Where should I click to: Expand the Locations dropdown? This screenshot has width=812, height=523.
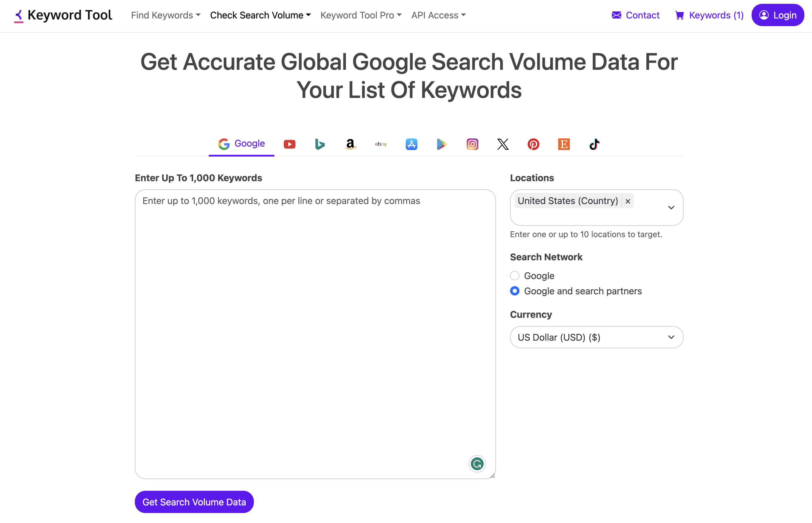[x=670, y=207]
